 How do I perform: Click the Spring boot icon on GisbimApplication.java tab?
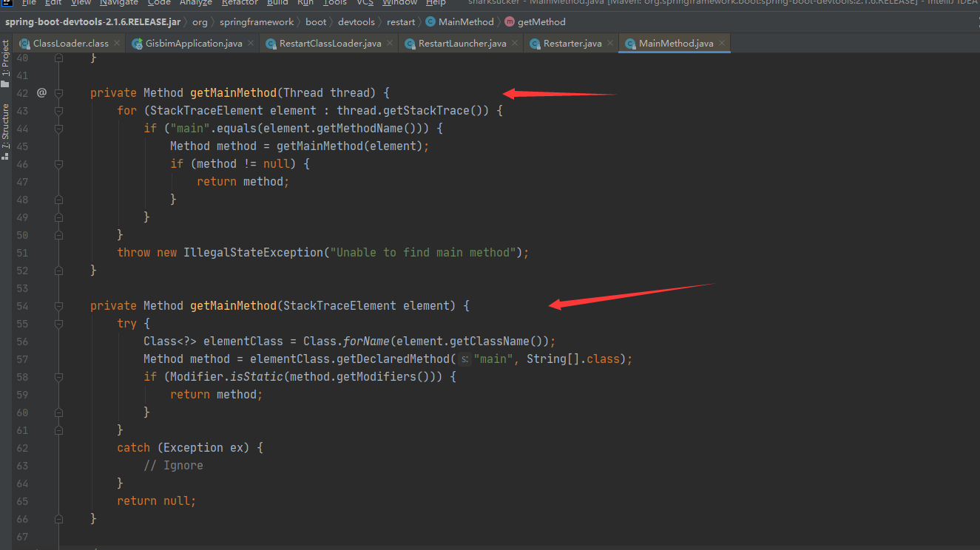(x=138, y=43)
